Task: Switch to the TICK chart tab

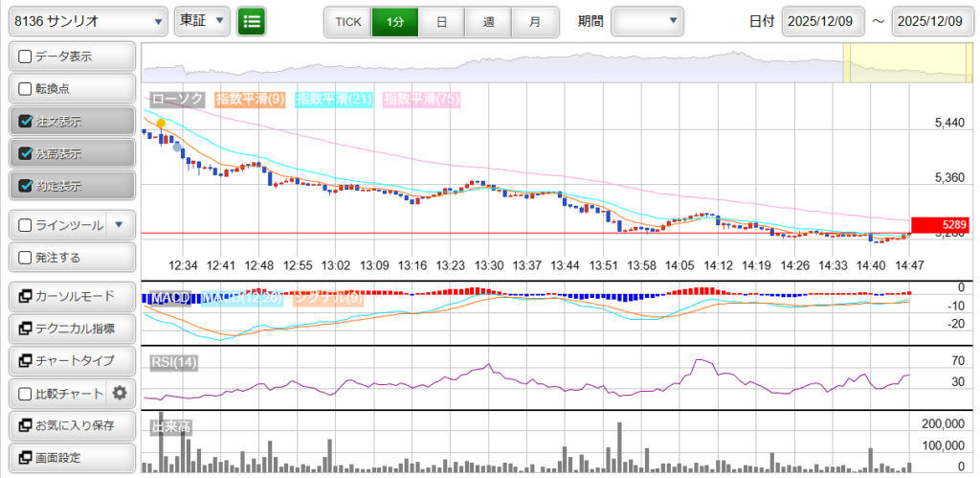Action: click(x=347, y=21)
